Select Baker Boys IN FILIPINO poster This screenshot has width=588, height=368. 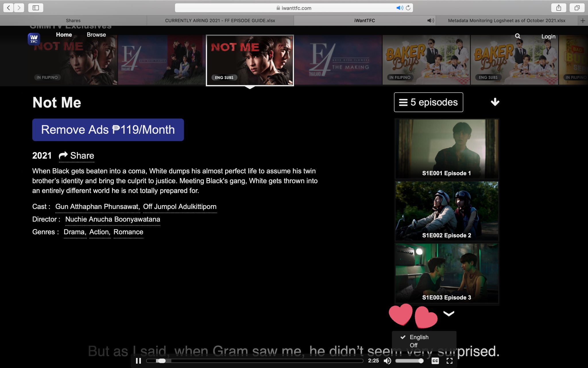tap(426, 60)
